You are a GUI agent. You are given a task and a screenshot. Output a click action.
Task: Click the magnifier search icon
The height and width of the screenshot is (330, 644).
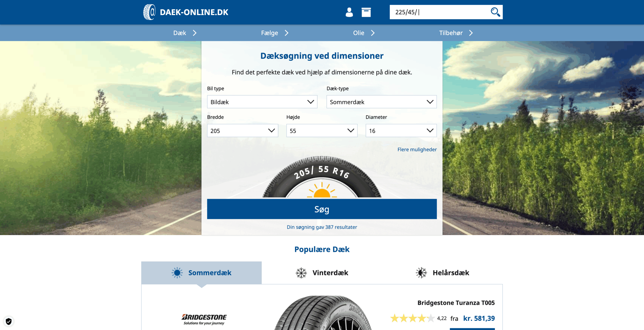click(x=495, y=12)
